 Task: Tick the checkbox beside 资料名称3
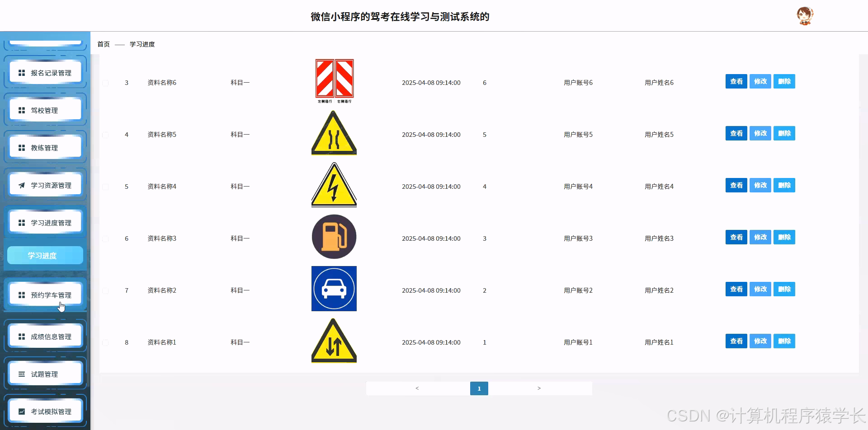point(105,238)
